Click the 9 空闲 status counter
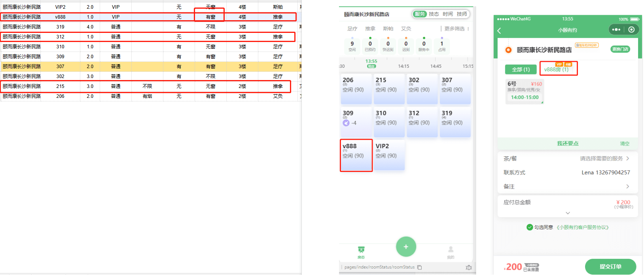Viewport: 644px width, 275px height. [352, 46]
